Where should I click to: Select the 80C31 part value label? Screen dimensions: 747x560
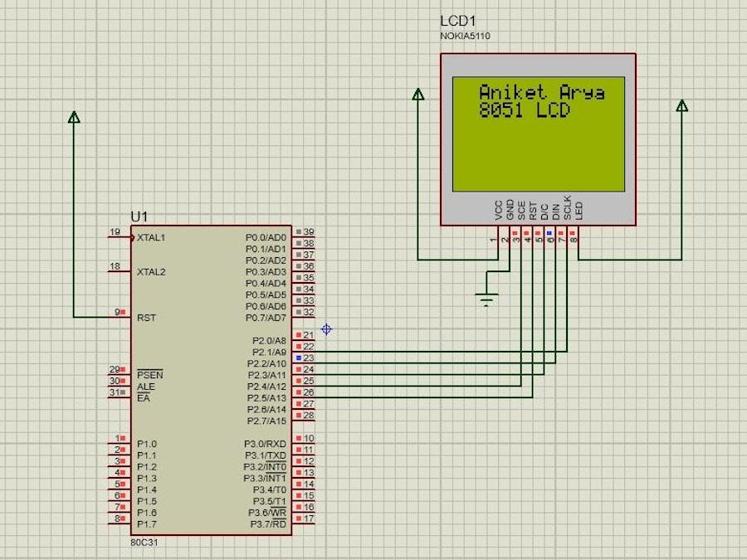click(144, 543)
